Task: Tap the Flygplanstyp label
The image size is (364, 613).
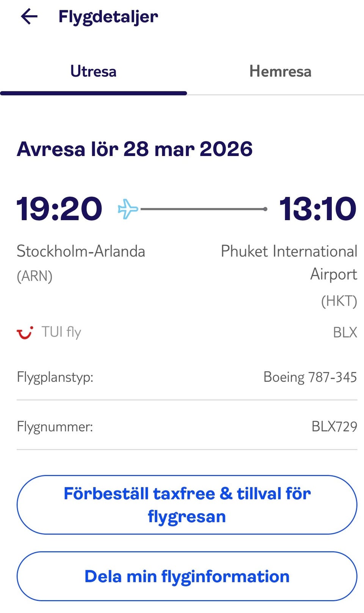Action: [55, 377]
